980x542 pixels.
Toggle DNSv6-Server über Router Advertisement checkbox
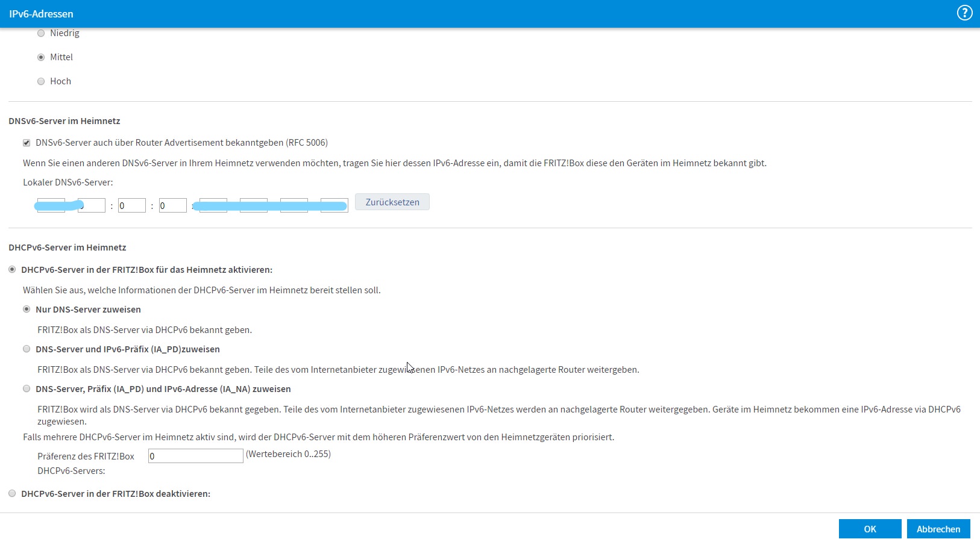click(27, 143)
